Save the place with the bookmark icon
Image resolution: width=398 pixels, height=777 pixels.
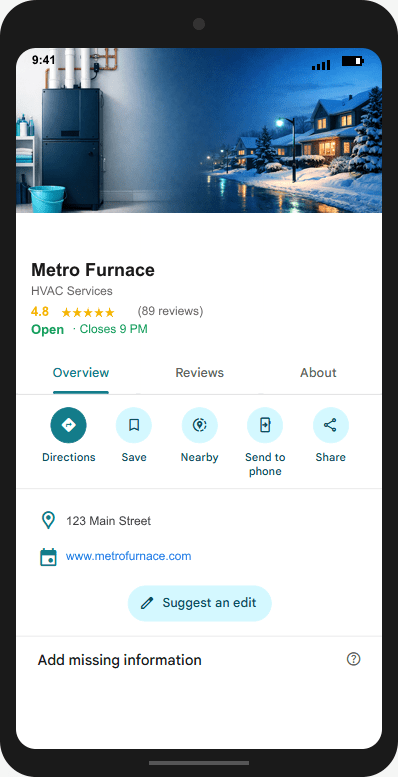[x=134, y=425]
